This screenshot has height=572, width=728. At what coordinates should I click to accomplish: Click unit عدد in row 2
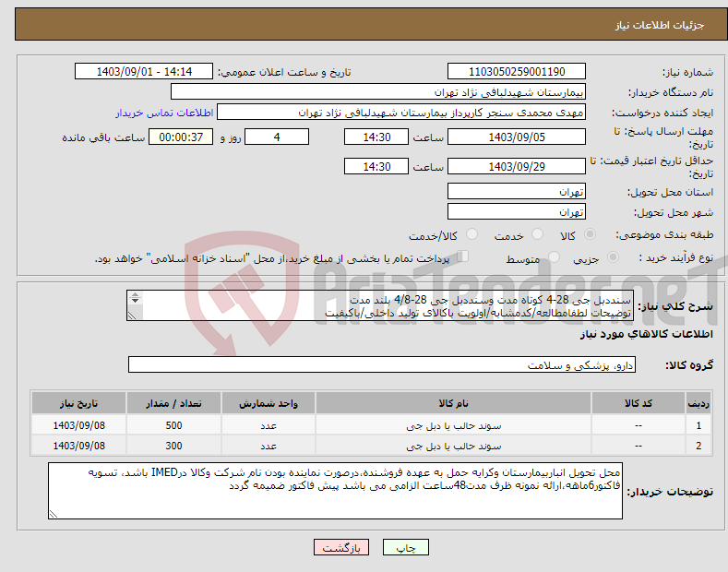pos(269,446)
